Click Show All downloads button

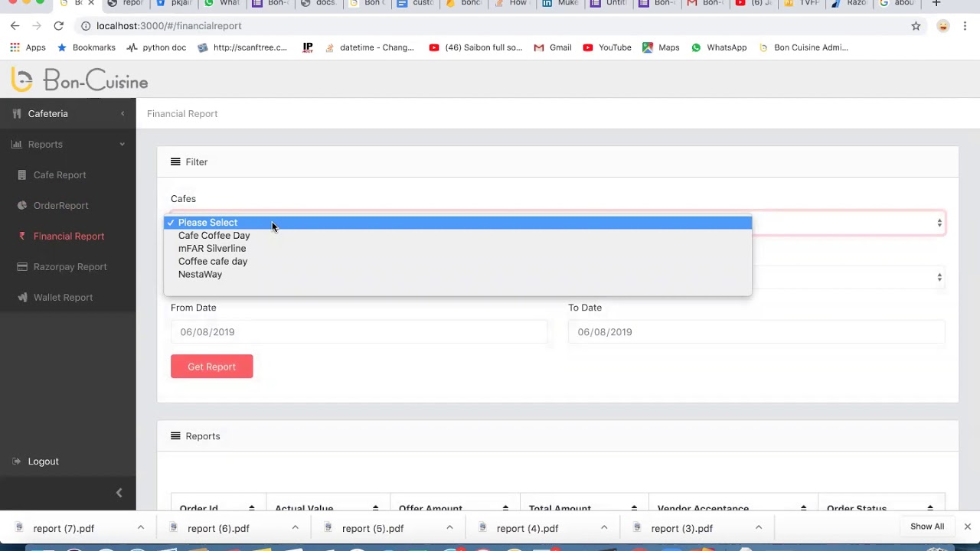[x=927, y=527]
